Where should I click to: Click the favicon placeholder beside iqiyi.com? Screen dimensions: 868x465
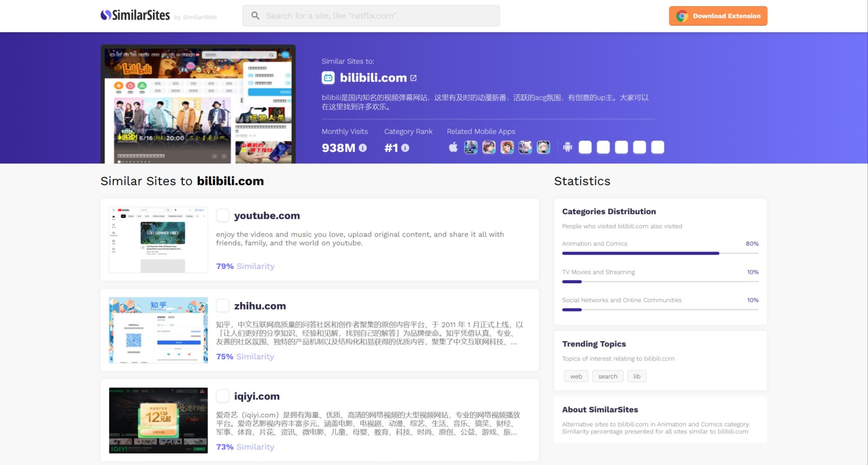point(223,396)
